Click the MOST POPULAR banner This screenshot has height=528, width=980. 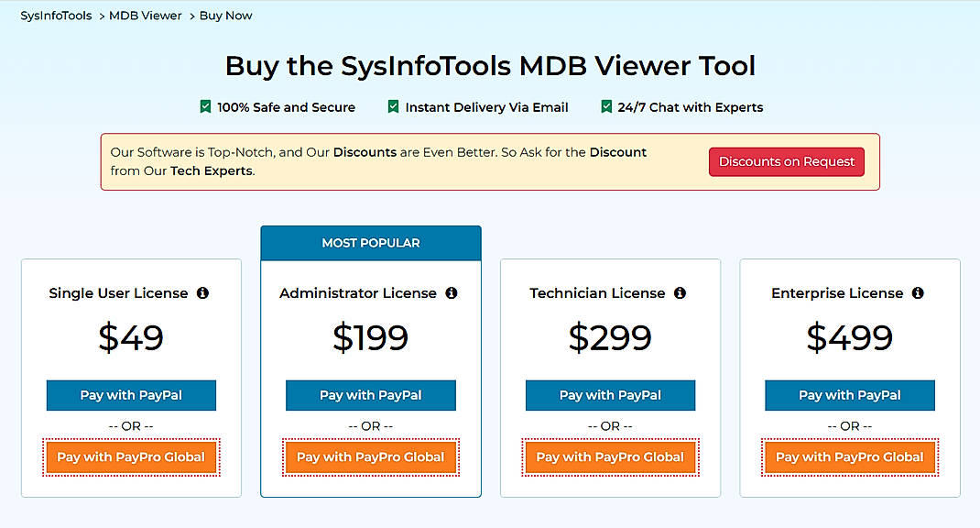371,243
